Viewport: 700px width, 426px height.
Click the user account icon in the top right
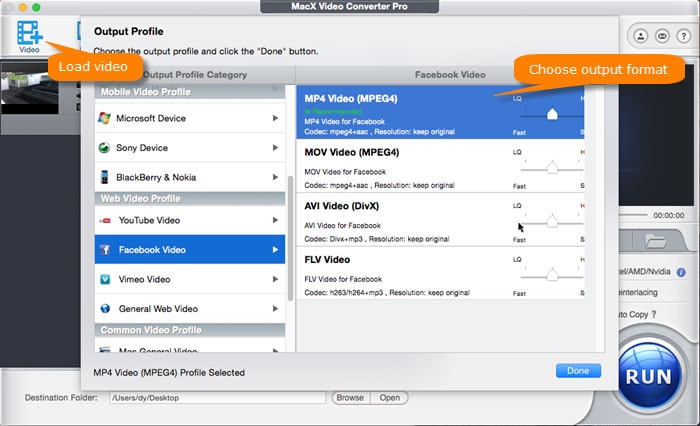pos(641,36)
